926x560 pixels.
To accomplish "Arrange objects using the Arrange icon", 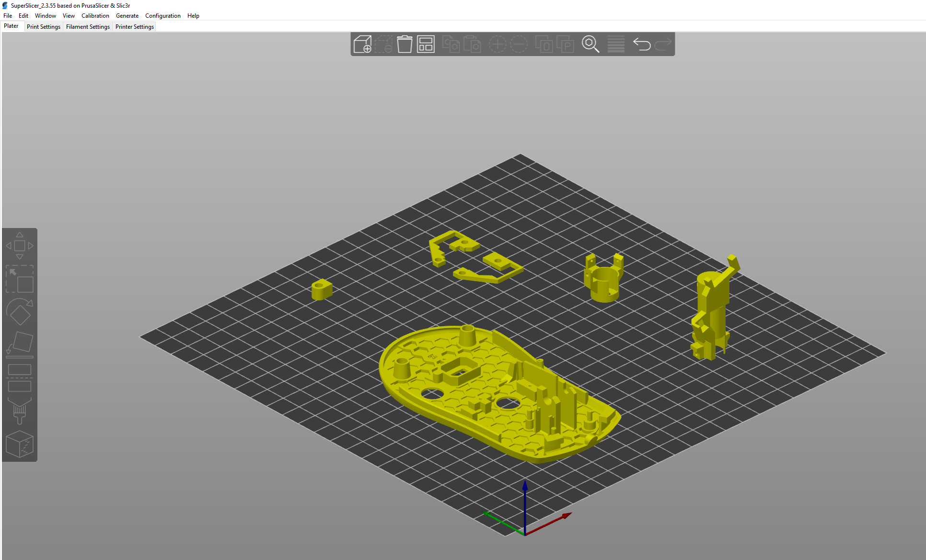I will [426, 44].
